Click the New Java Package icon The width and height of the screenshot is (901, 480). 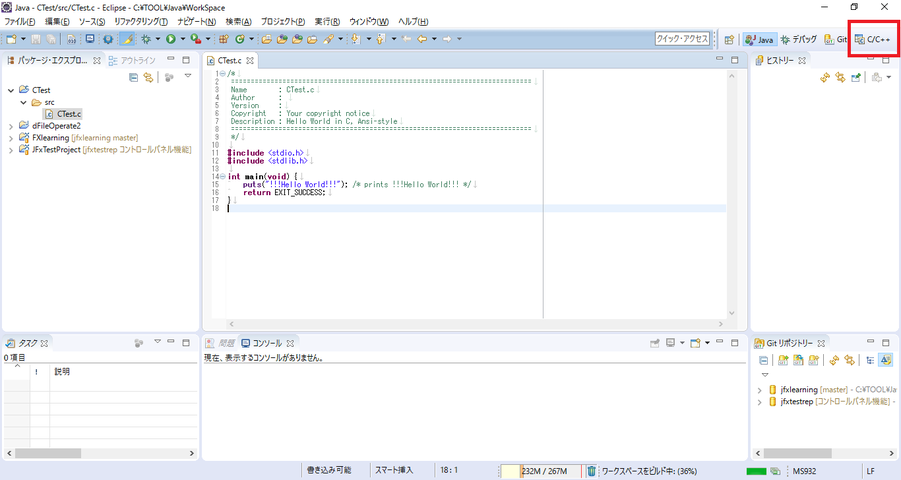[224, 39]
